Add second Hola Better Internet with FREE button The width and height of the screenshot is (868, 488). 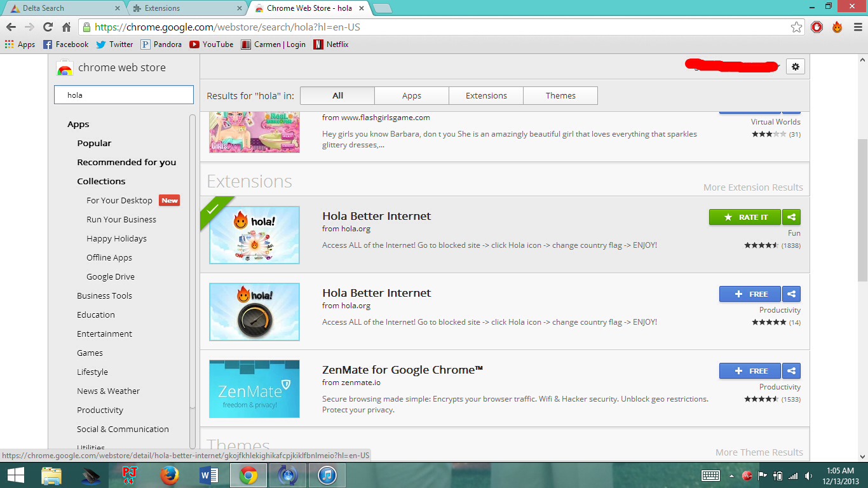click(x=750, y=294)
